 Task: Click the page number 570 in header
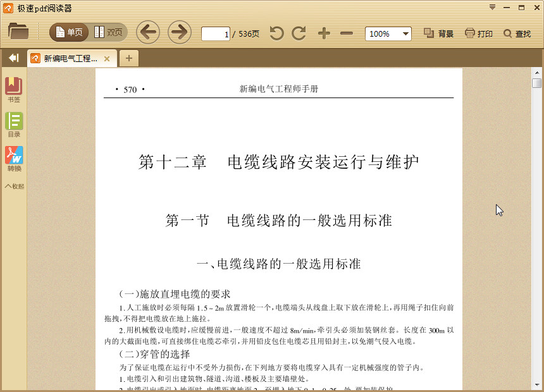(x=130, y=90)
